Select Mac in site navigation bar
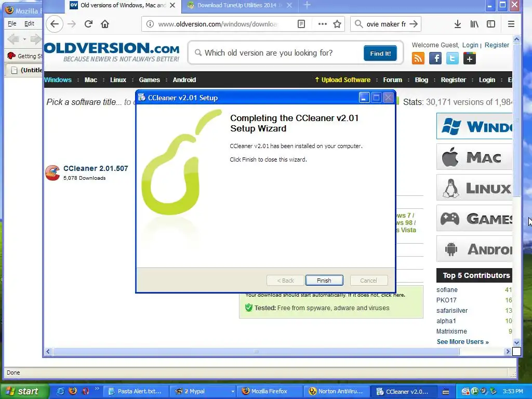532x399 pixels. (x=90, y=80)
